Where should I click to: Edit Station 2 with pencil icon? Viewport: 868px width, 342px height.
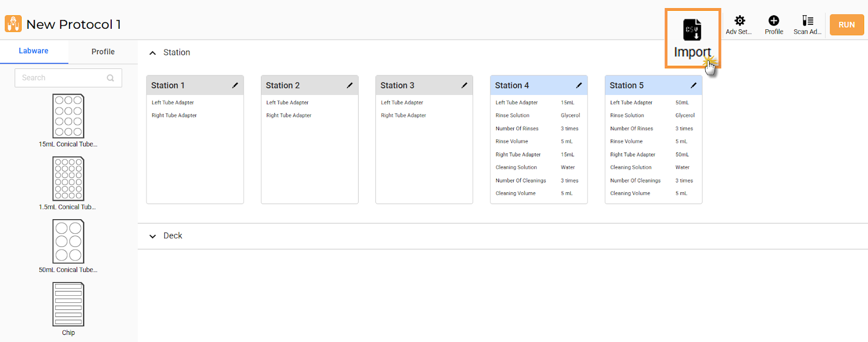click(349, 85)
